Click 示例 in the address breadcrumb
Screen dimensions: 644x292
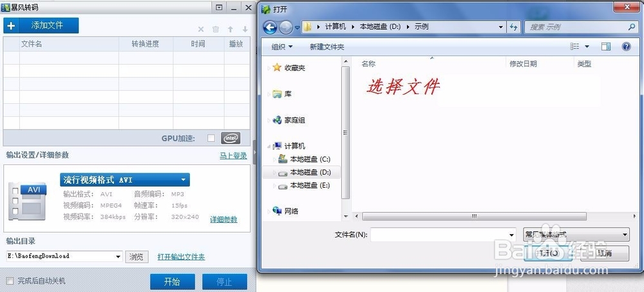pos(422,26)
